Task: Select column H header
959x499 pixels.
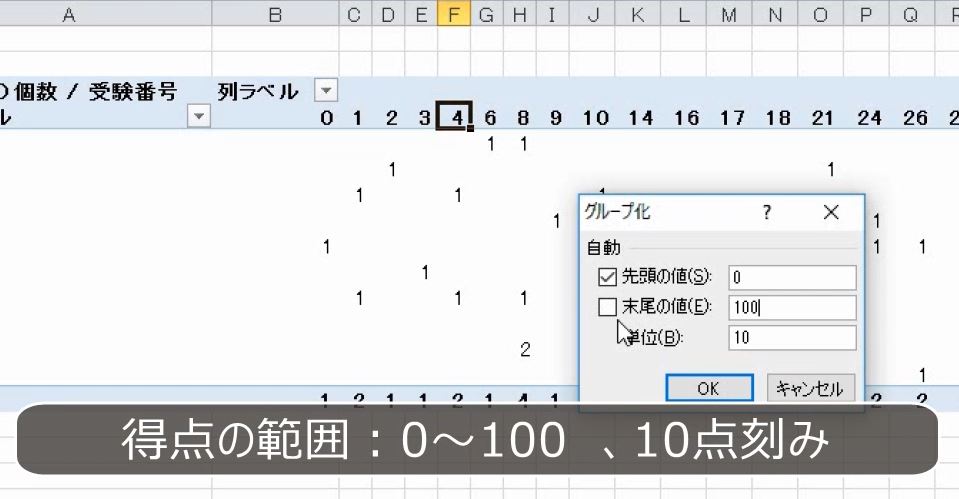Action: [x=520, y=14]
